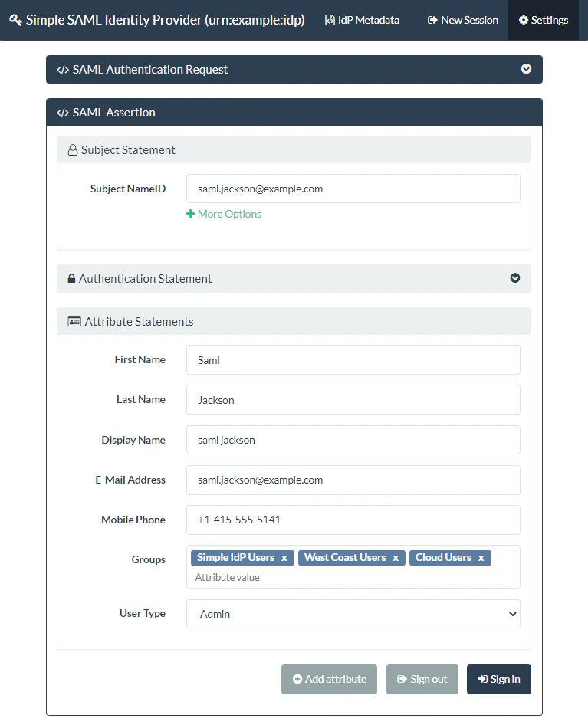Click the Attribute Statements section header

pyautogui.click(x=294, y=321)
